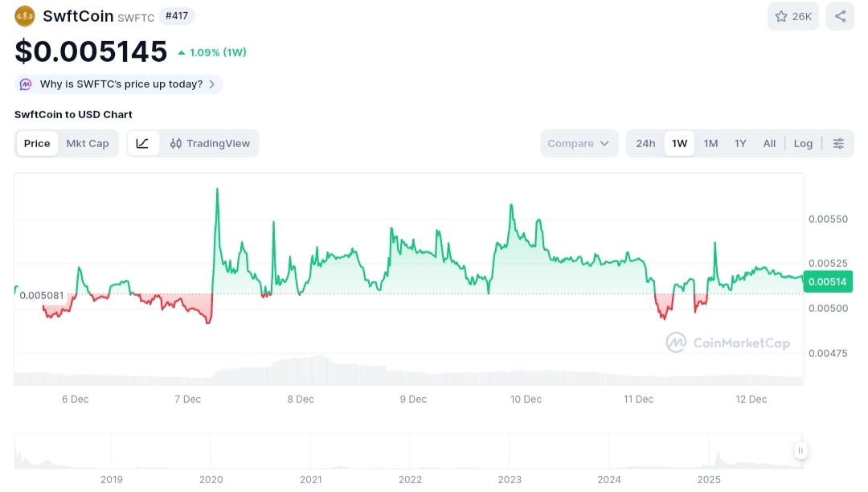Select the Price tab
Viewport: 868px width, 492px height.
(37, 143)
